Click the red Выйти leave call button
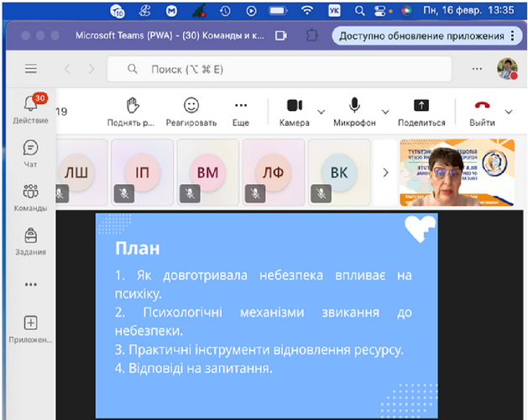 (x=482, y=105)
